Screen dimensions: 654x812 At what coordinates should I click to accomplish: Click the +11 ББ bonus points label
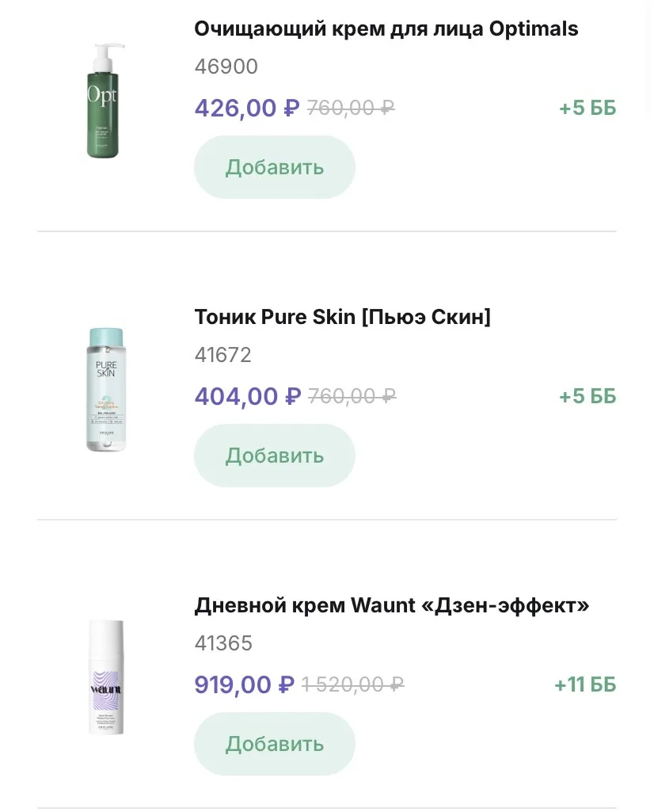point(585,684)
